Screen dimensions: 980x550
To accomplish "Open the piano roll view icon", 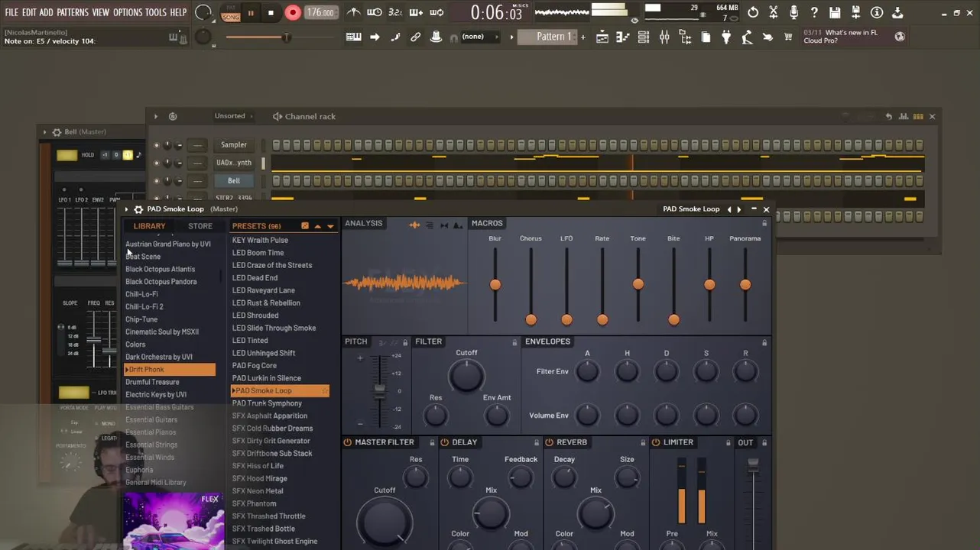I will click(623, 37).
